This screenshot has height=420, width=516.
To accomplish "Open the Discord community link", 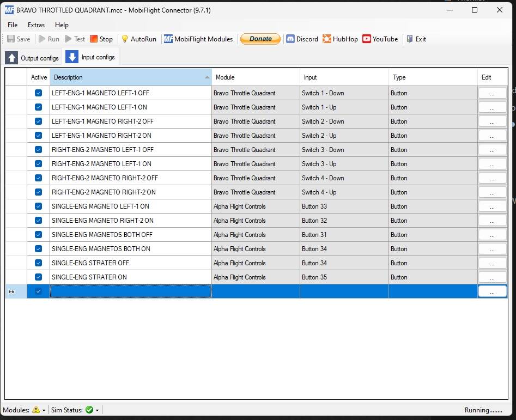I will pos(302,39).
